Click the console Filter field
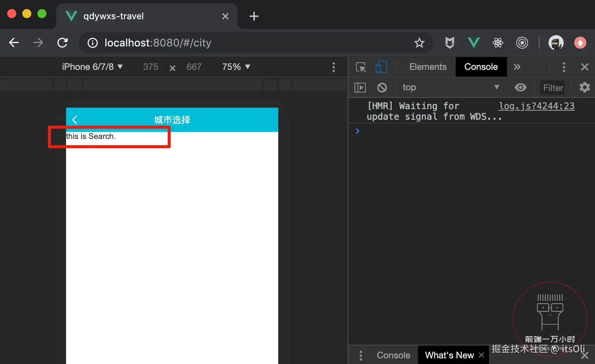 tap(553, 88)
